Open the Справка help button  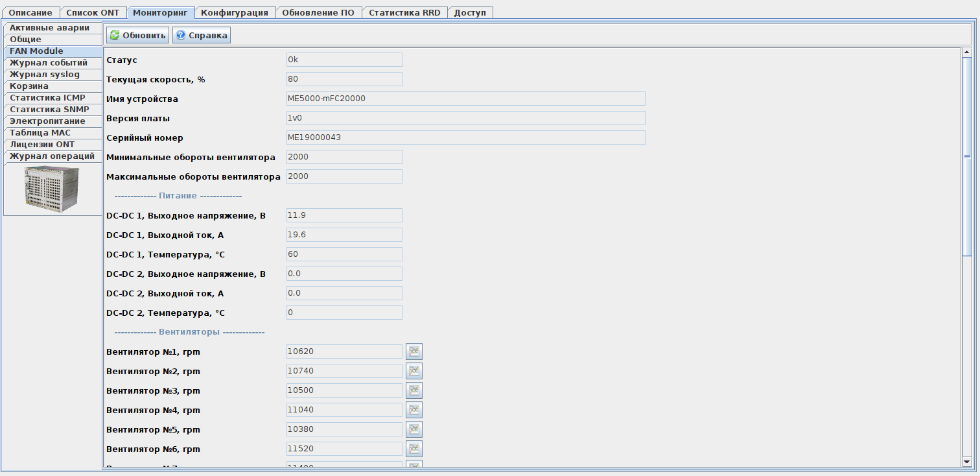(x=202, y=35)
